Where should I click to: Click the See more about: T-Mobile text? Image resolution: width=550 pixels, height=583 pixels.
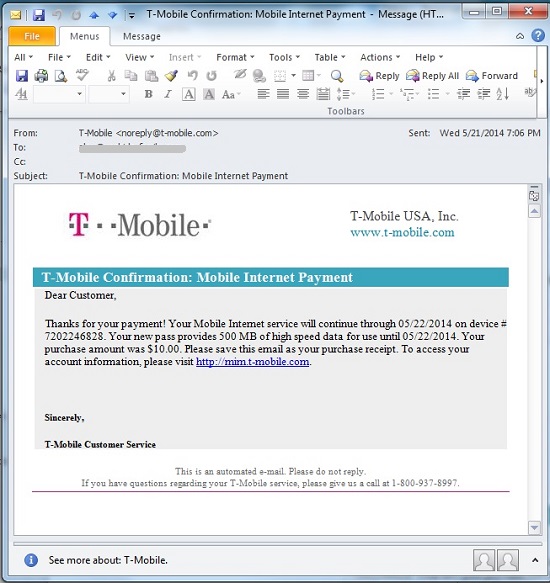(x=108, y=560)
